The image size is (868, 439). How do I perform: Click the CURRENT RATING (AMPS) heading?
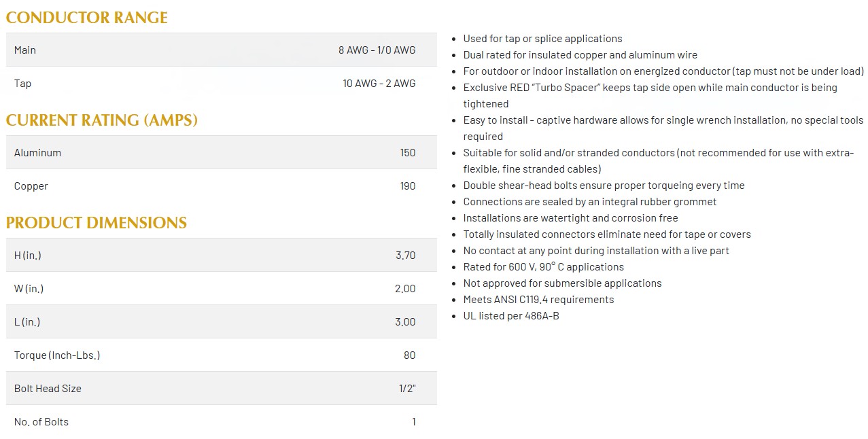click(102, 120)
